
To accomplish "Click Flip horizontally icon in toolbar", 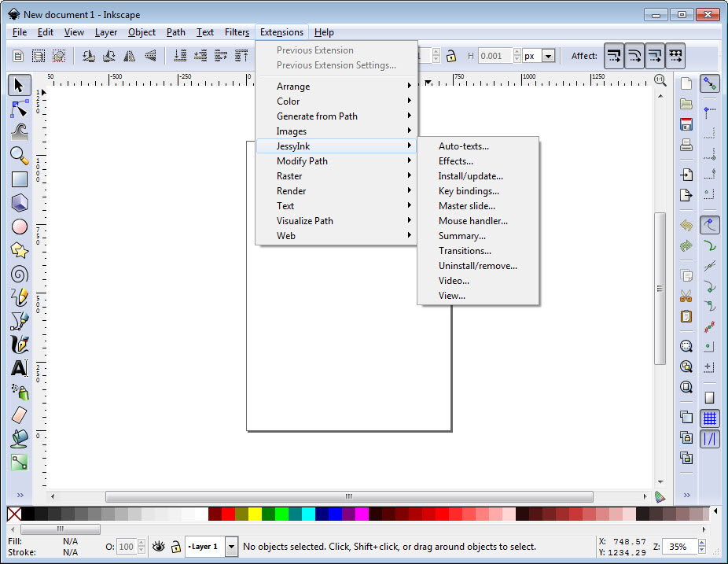I will (x=130, y=56).
